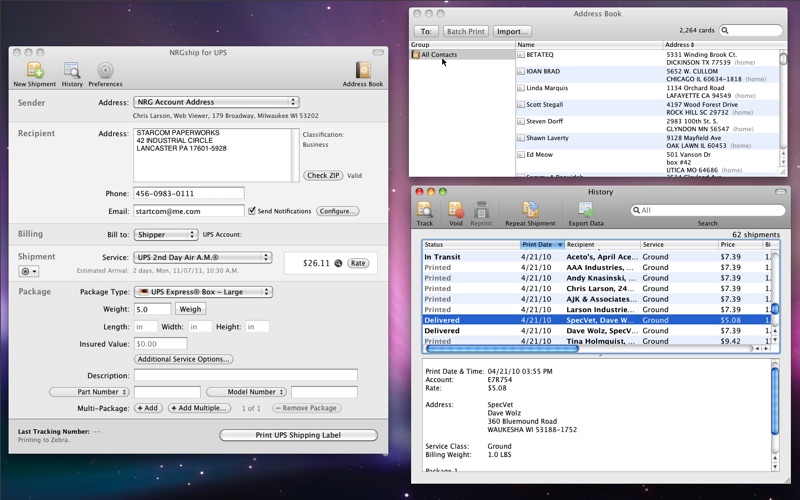Select the Shawn Laverty contact row

(647, 142)
